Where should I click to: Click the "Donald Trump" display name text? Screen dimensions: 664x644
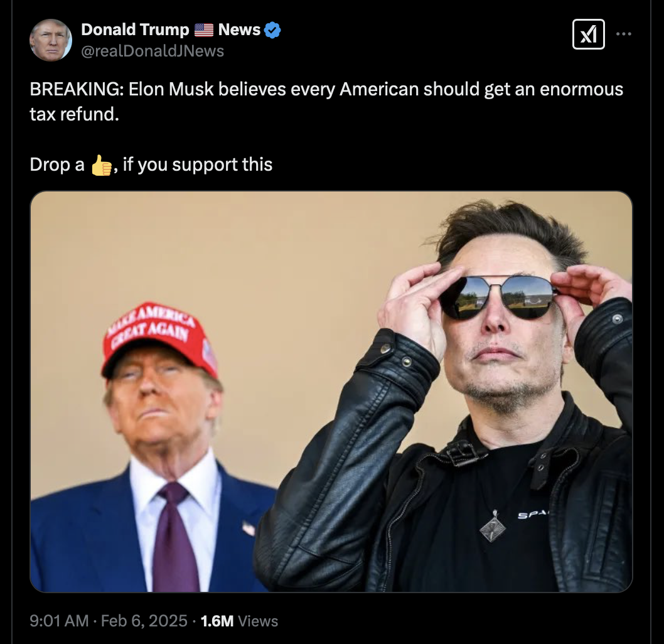coord(135,30)
